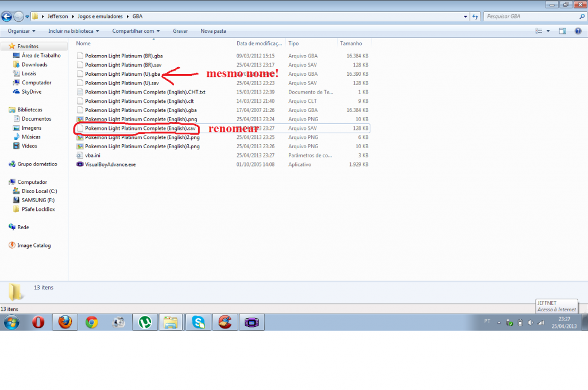Click the Back navigation arrow
This screenshot has height=390, width=588.
coord(7,17)
